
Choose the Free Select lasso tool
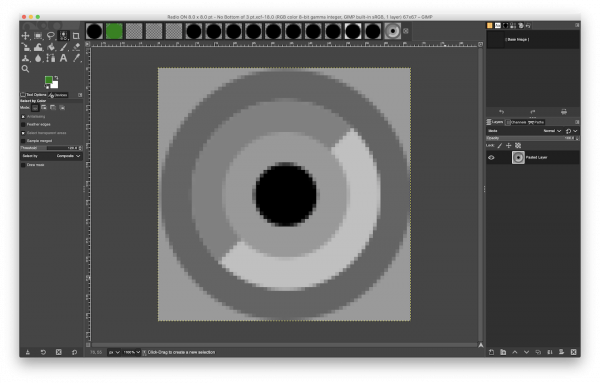point(51,36)
